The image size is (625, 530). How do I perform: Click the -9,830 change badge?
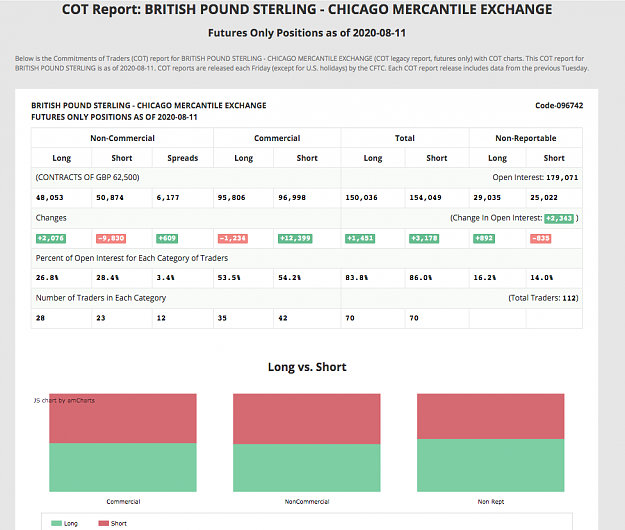point(111,238)
